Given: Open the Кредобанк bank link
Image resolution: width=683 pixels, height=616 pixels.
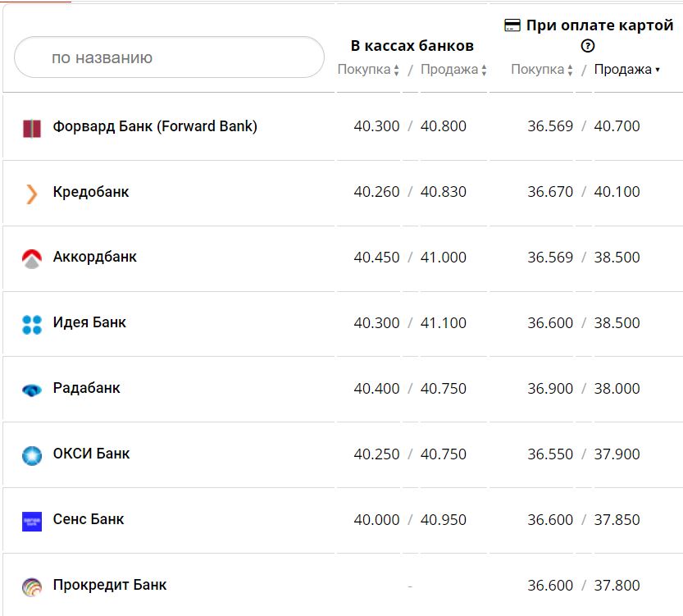Looking at the screenshot, I should [x=91, y=192].
